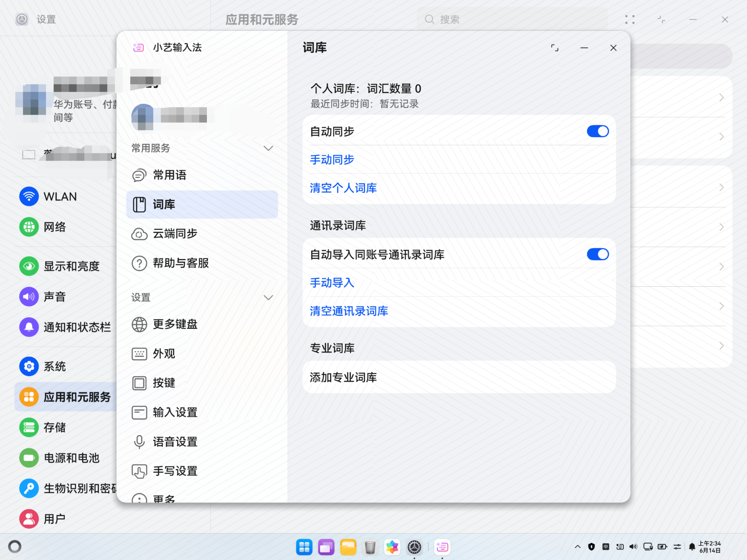Open 生物识别和密码 in Settings sidebar
Viewport: 747px width, 560px height.
(66, 488)
